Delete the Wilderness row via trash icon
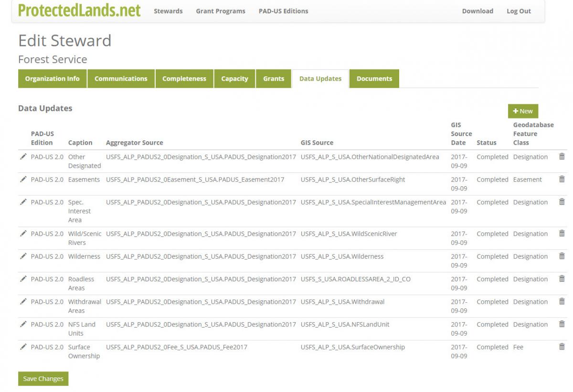This screenshot has height=392, width=573. tap(562, 256)
